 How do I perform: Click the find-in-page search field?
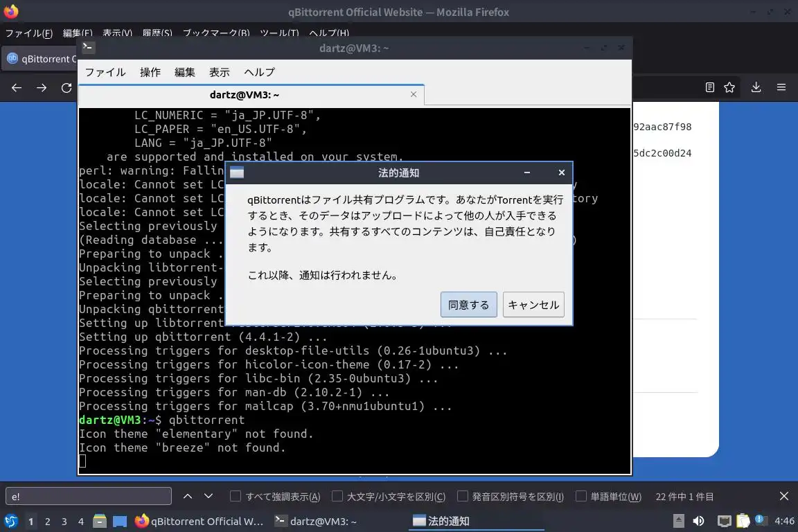pos(89,497)
